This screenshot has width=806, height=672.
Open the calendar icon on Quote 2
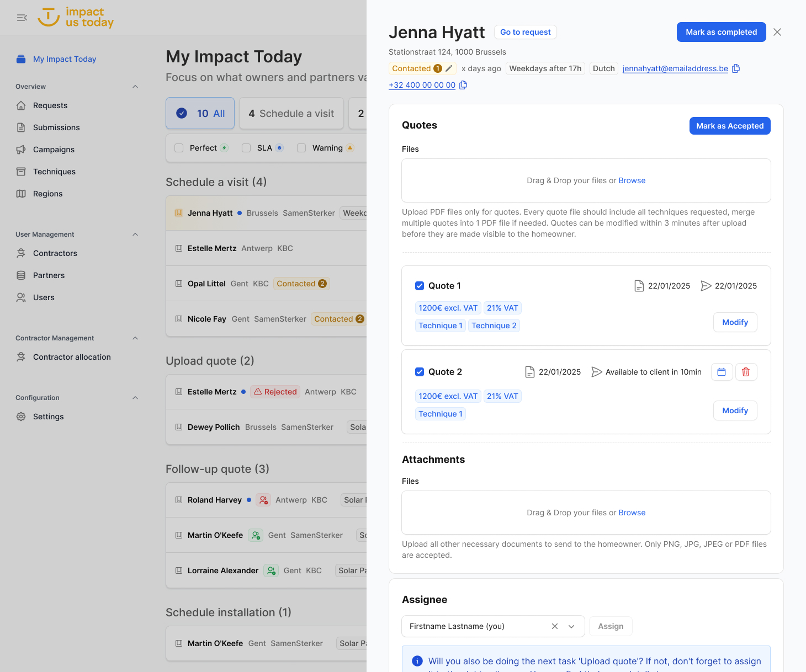point(722,372)
